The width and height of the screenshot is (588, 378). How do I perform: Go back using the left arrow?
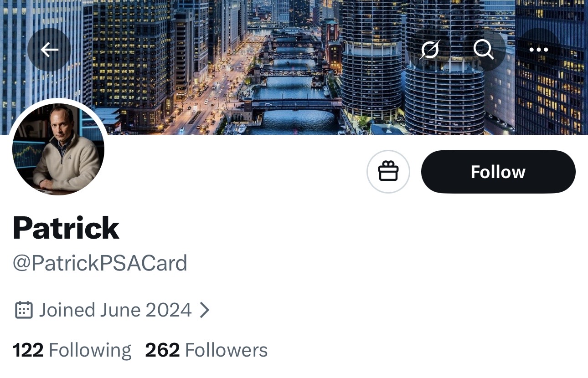(x=49, y=50)
